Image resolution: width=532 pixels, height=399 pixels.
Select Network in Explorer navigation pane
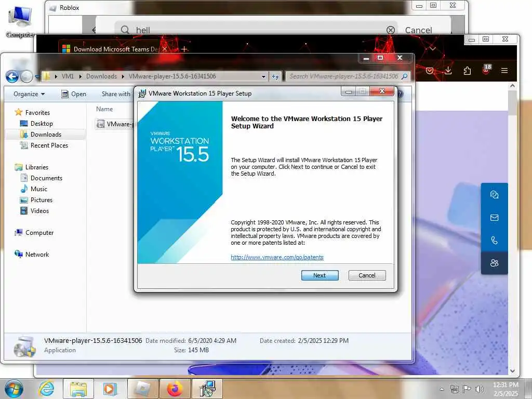point(37,254)
